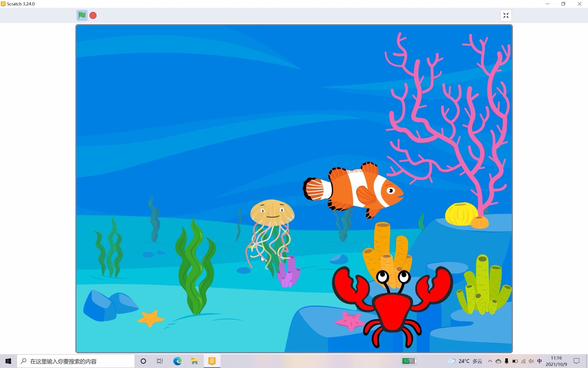Screen dimensions: 588x368
Task: Click Scratch logo icon in title bar
Action: click(3, 4)
